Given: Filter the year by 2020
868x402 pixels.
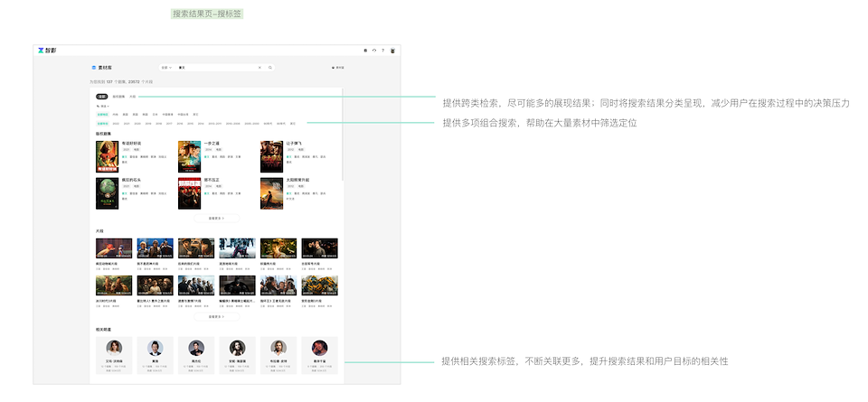Looking at the screenshot, I should (x=137, y=123).
